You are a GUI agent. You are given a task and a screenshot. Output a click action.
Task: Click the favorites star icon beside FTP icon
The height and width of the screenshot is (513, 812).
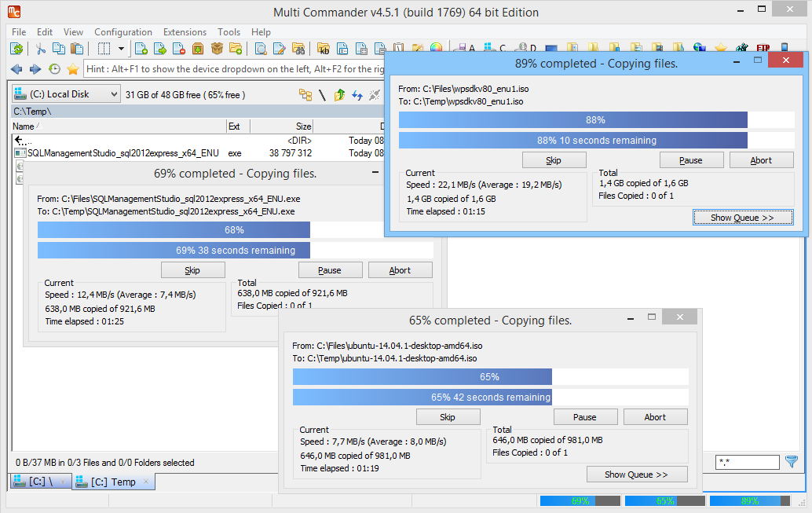tap(720, 48)
